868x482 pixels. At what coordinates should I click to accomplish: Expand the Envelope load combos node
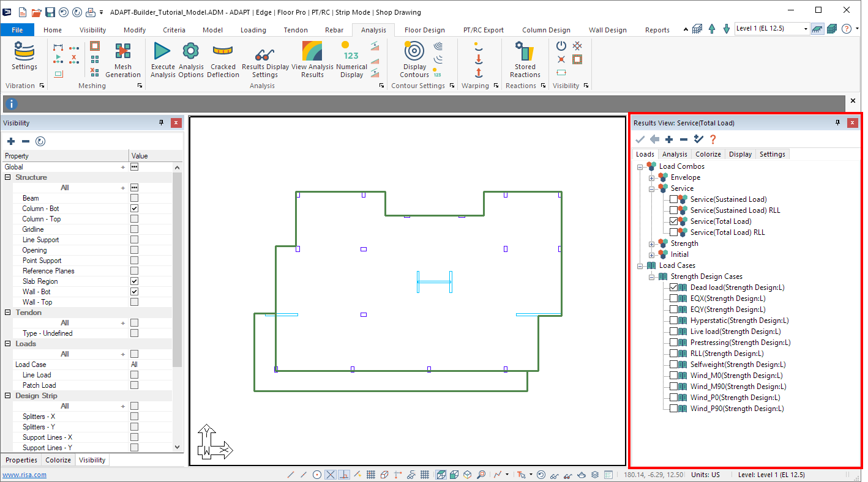[x=652, y=177]
